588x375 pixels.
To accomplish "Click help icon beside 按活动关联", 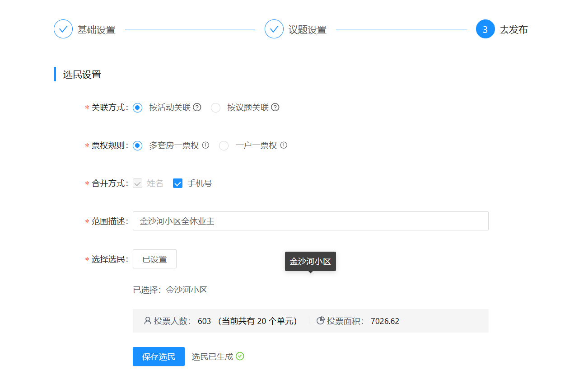I will pos(197,108).
